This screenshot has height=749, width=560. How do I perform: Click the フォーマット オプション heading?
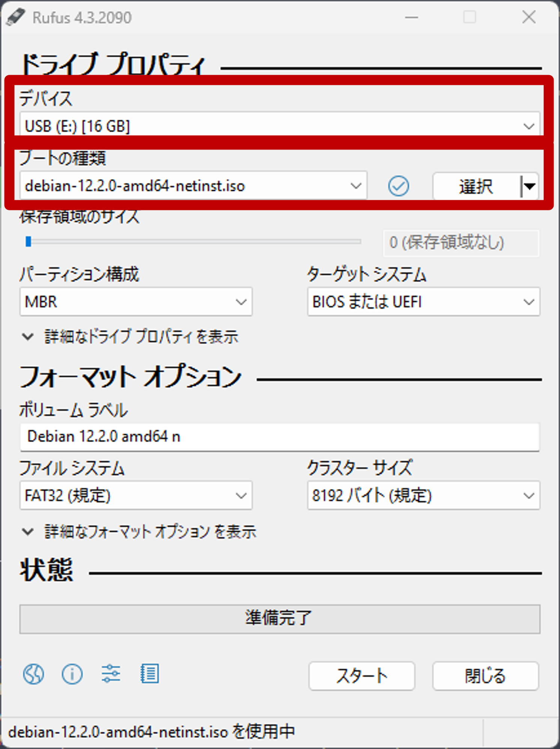pos(130,376)
